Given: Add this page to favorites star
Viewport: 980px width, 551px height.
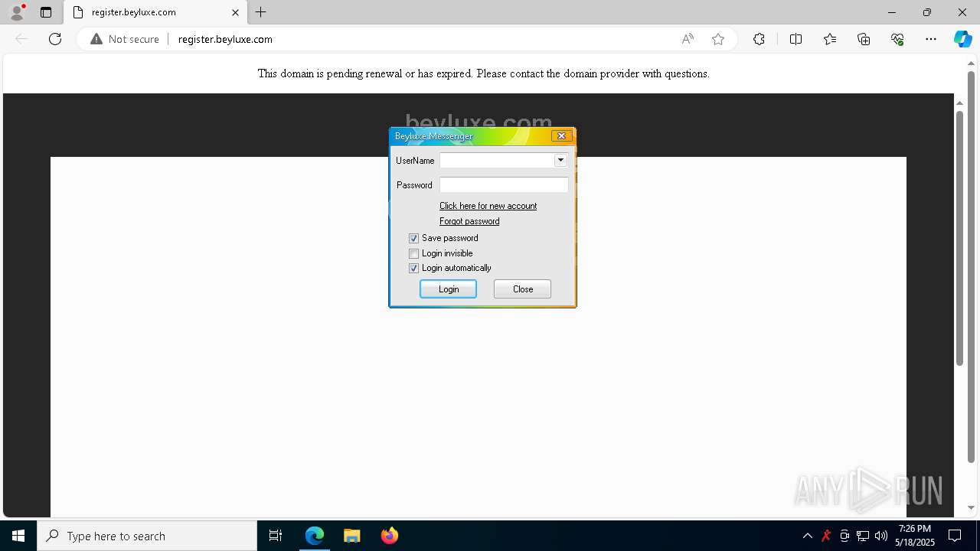Looking at the screenshot, I should 718,39.
